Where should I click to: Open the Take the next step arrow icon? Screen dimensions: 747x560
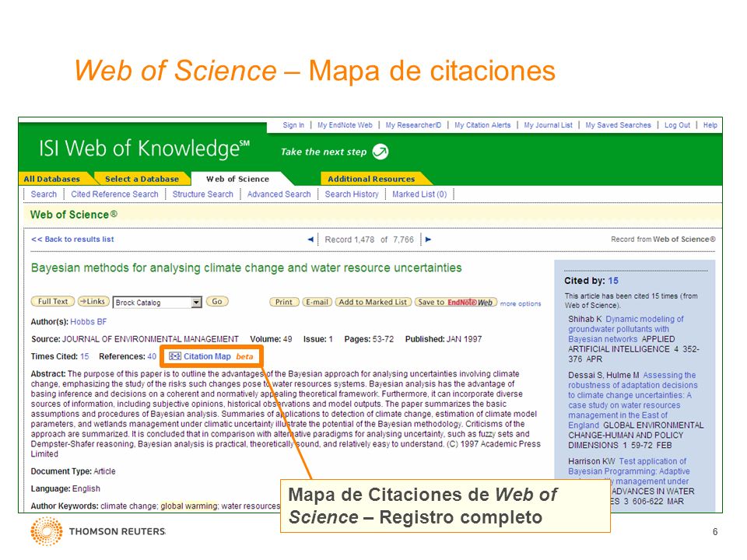pos(381,152)
